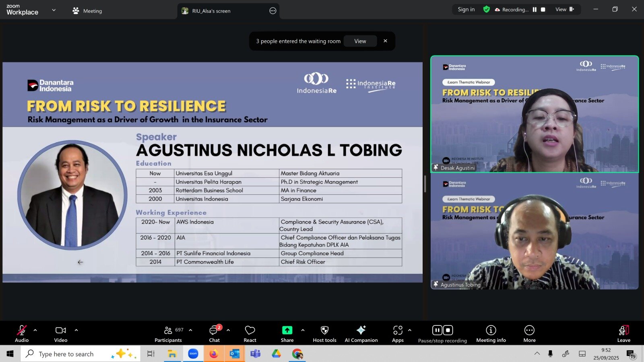
Task: Open the React emoji menu
Action: 250,333
